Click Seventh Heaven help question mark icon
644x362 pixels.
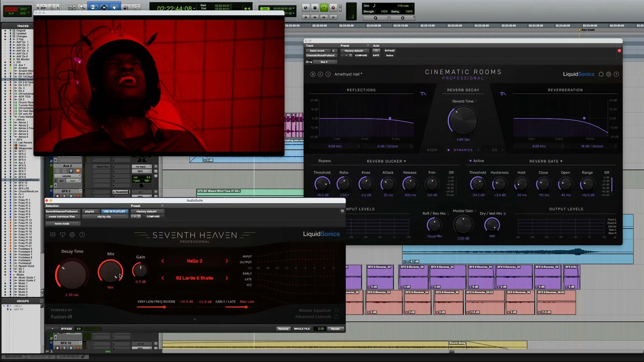(82, 235)
